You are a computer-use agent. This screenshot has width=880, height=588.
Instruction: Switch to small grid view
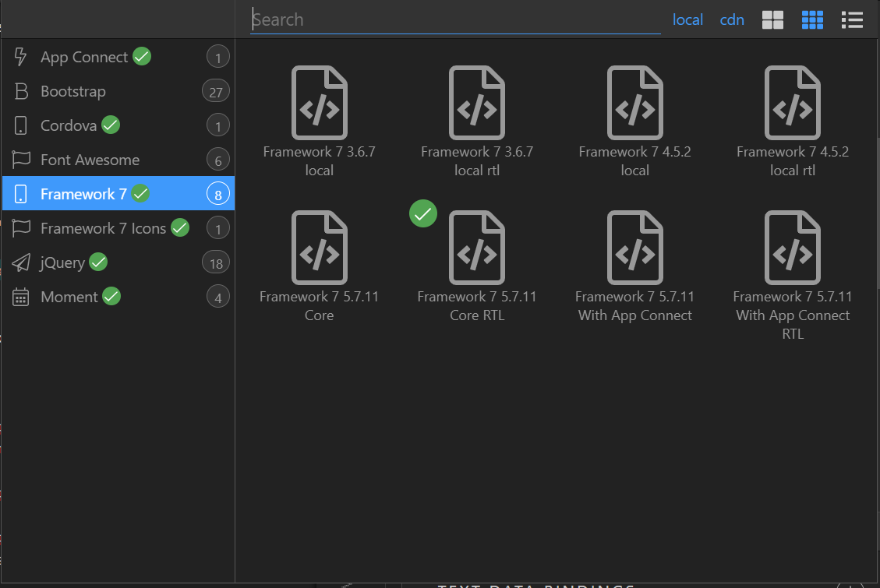(812, 20)
